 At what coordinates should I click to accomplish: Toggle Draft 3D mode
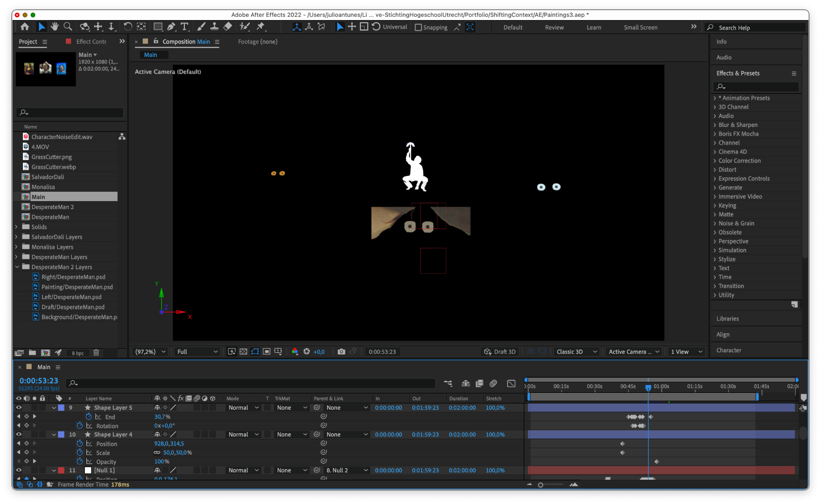(x=500, y=352)
